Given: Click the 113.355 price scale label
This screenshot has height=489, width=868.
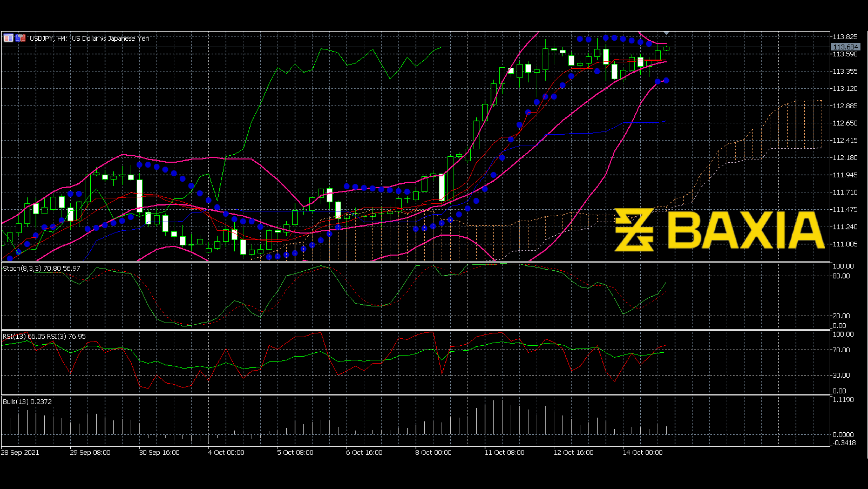Looking at the screenshot, I should [x=845, y=71].
